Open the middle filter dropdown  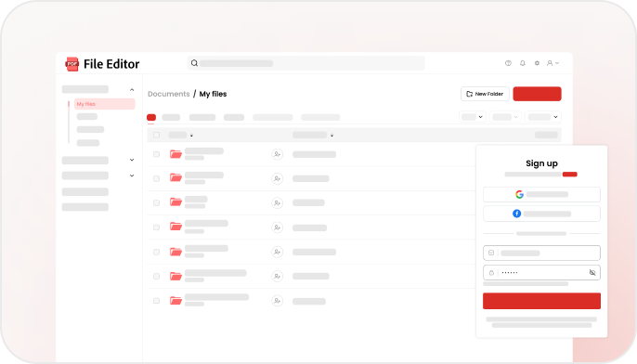tap(505, 117)
